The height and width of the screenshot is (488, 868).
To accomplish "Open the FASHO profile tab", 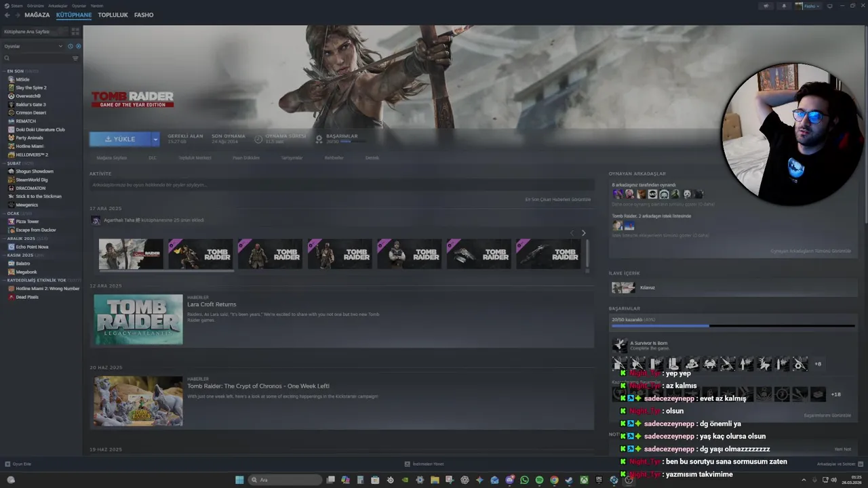I will [144, 15].
